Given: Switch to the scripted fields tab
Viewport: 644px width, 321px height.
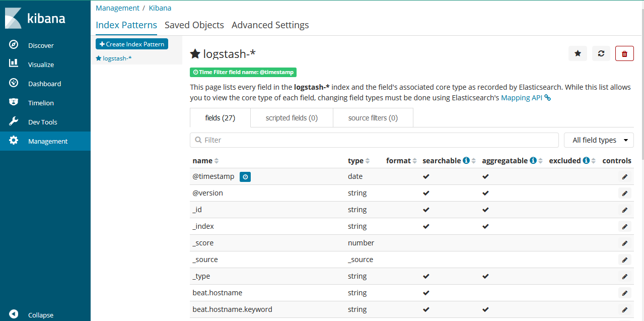Looking at the screenshot, I should click(292, 118).
